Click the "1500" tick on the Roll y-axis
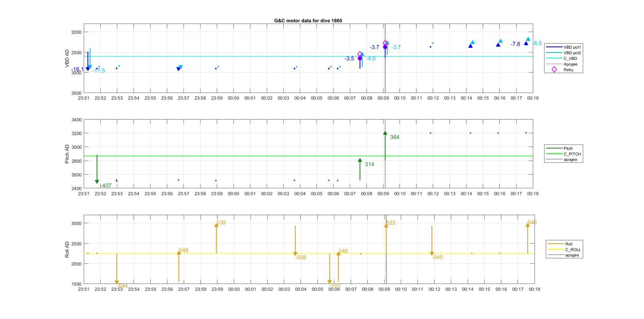This screenshot has width=644, height=319. point(76,284)
